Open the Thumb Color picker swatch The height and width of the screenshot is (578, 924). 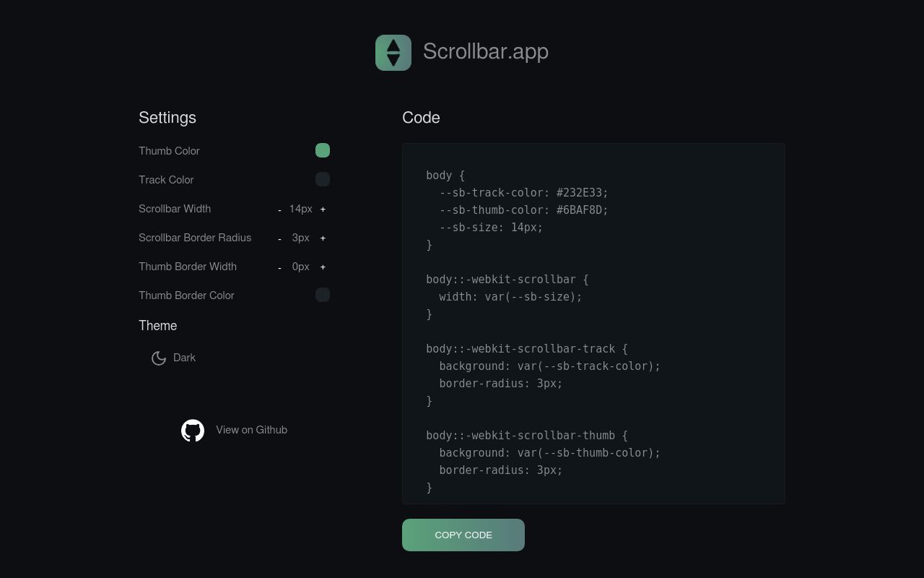(323, 150)
